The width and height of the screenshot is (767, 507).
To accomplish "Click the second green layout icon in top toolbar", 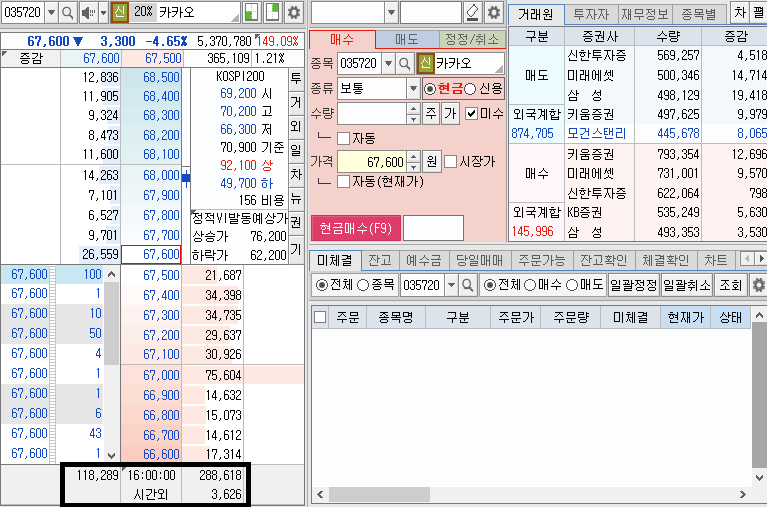I will (272, 13).
